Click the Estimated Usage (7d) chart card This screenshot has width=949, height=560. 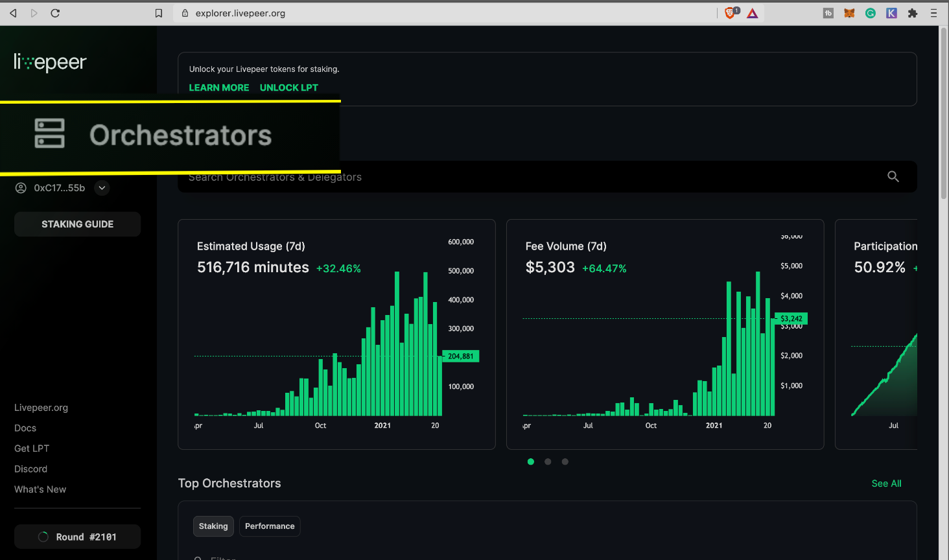(x=336, y=334)
